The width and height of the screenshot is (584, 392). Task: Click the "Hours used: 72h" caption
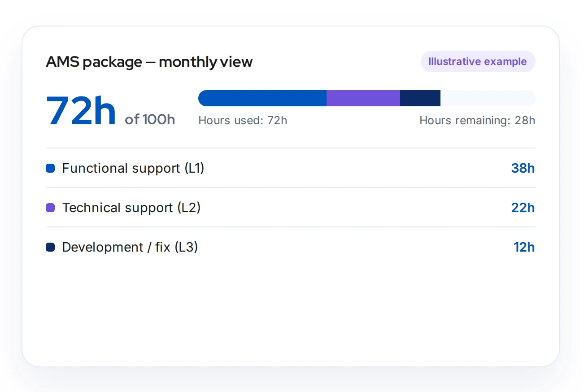(x=243, y=120)
